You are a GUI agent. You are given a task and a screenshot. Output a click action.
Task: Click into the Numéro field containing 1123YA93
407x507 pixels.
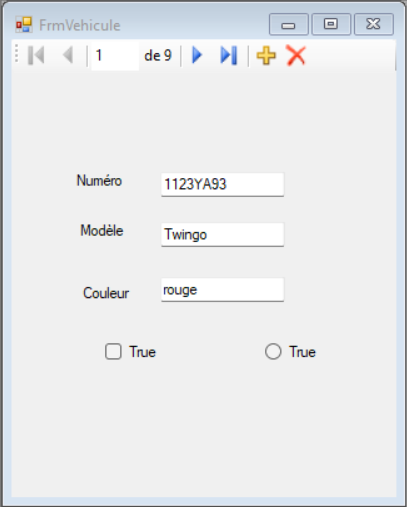coord(222,184)
